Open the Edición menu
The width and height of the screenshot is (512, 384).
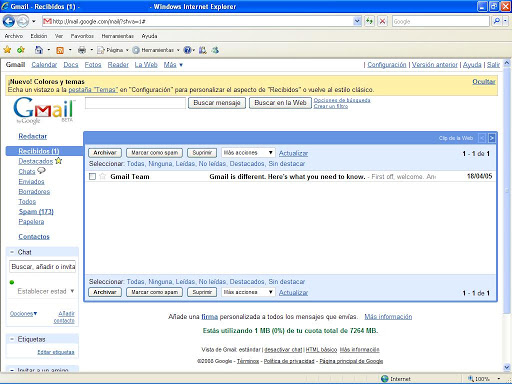click(39, 36)
